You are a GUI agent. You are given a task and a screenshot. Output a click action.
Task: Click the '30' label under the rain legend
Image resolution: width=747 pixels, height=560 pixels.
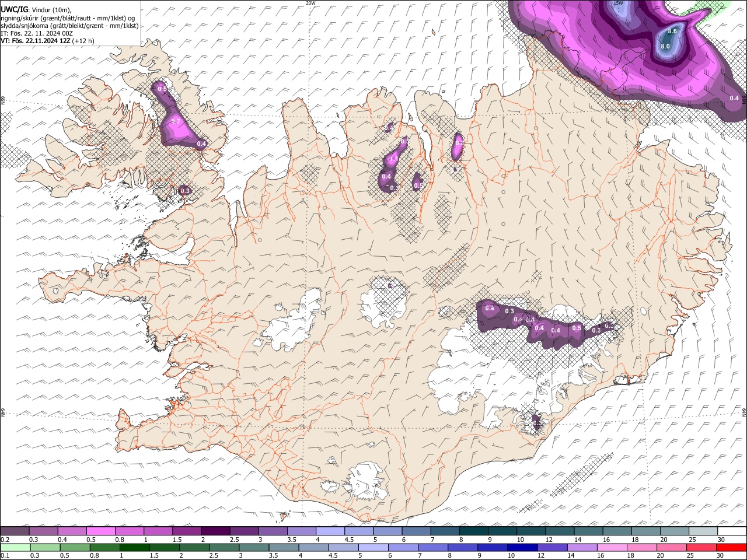721,555
